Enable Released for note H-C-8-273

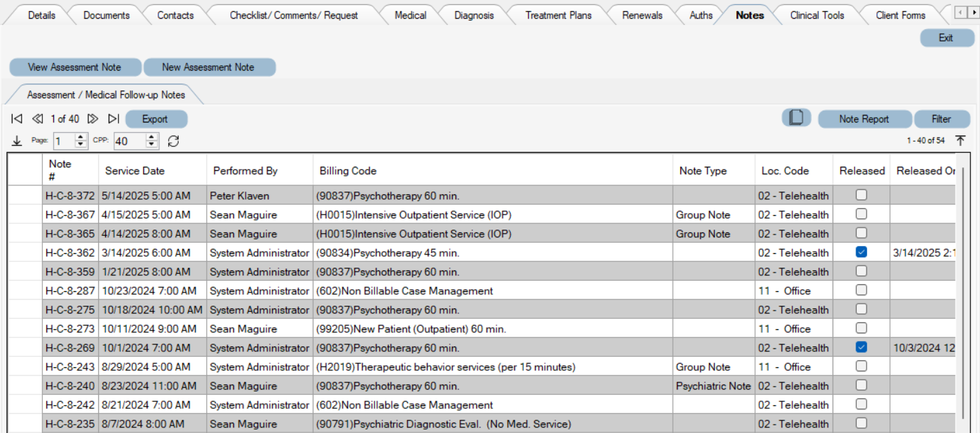861,329
